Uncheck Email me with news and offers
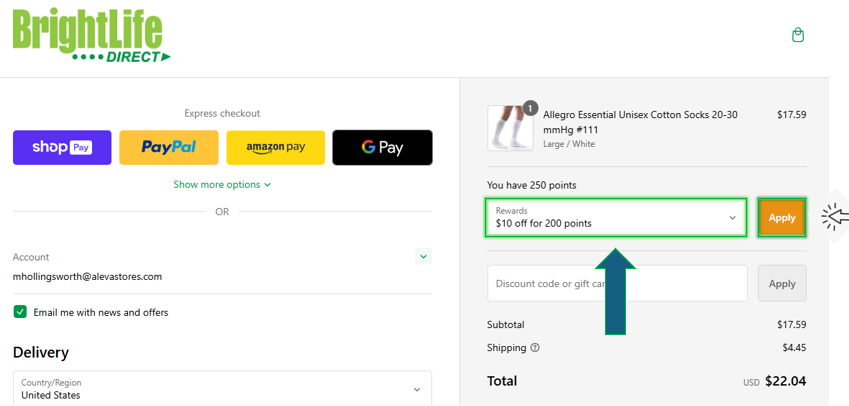 pyautogui.click(x=20, y=312)
